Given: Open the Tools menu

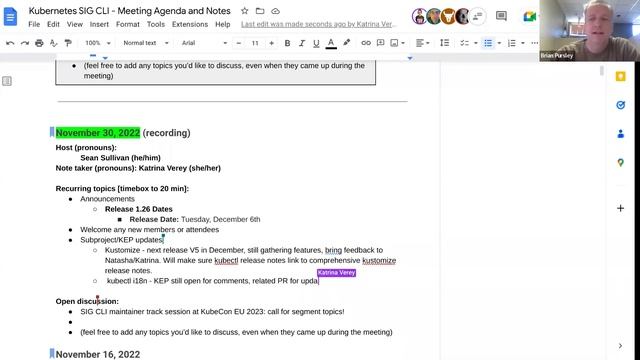Looking at the screenshot, I should [x=156, y=24].
